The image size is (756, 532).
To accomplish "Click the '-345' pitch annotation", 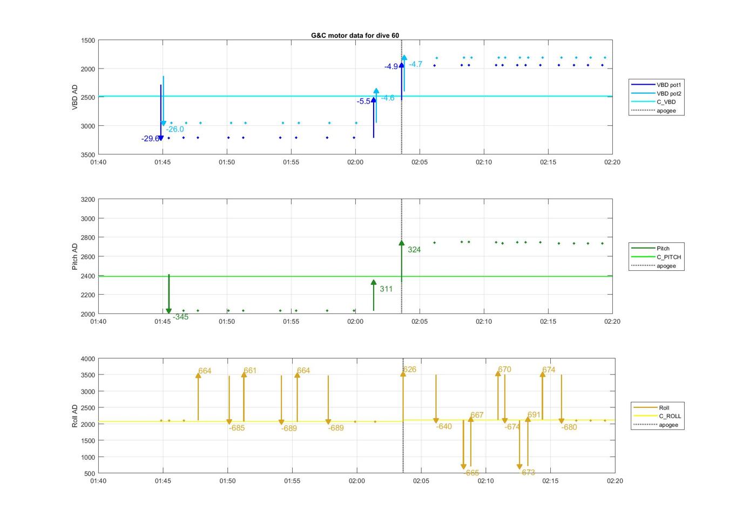I will (x=180, y=317).
